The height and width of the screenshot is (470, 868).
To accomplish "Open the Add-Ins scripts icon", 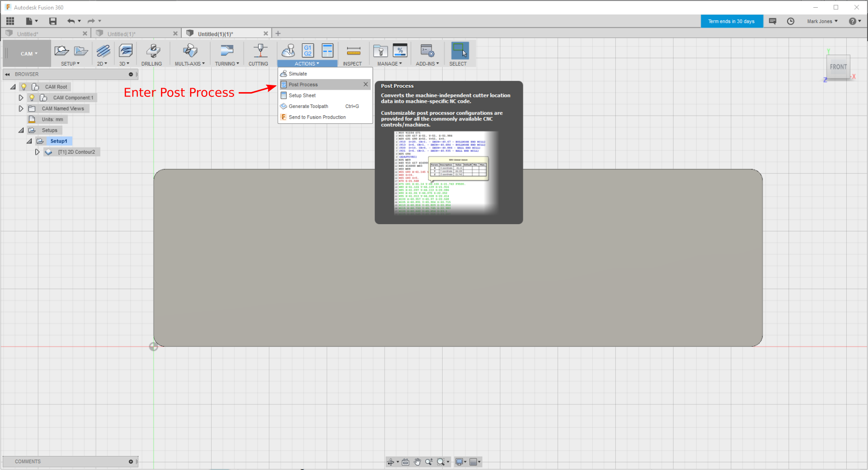I will click(427, 51).
